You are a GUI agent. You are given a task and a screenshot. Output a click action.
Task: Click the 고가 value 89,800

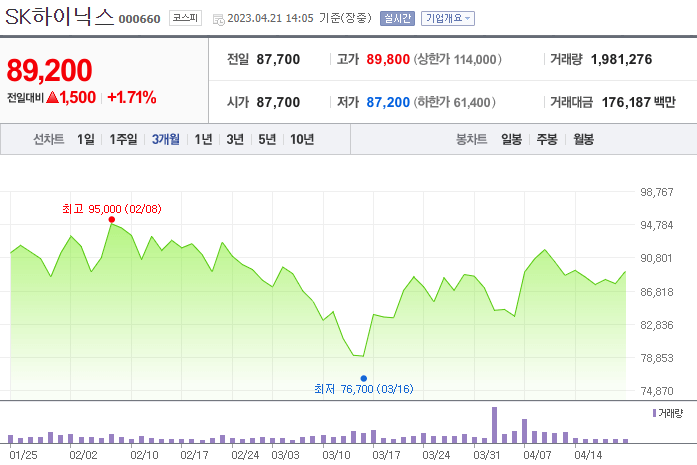(x=388, y=59)
